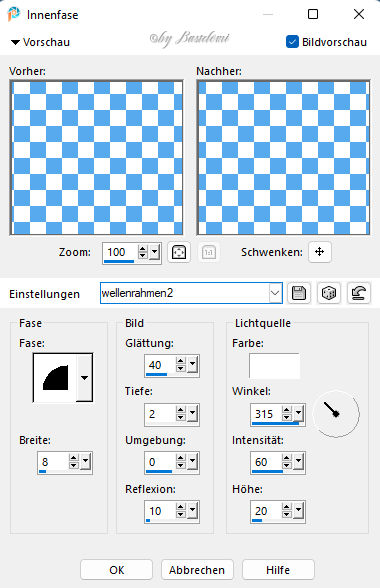Click the Winkel angle dial control
Image resolution: width=380 pixels, height=588 pixels.
pyautogui.click(x=336, y=414)
